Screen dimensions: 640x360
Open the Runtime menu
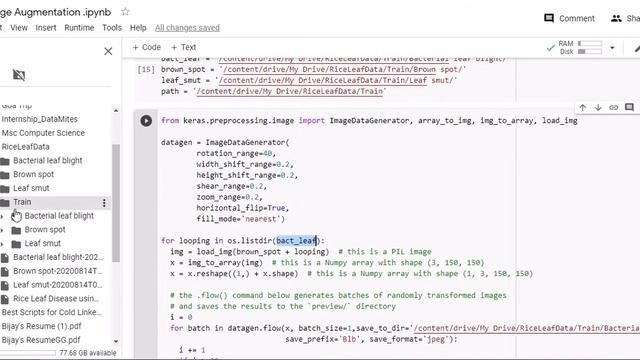pos(79,28)
